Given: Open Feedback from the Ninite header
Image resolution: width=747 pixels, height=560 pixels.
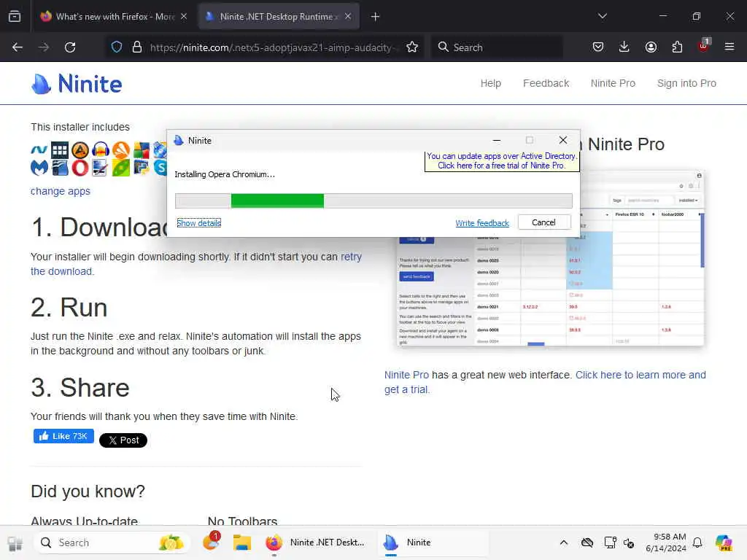Looking at the screenshot, I should point(546,83).
